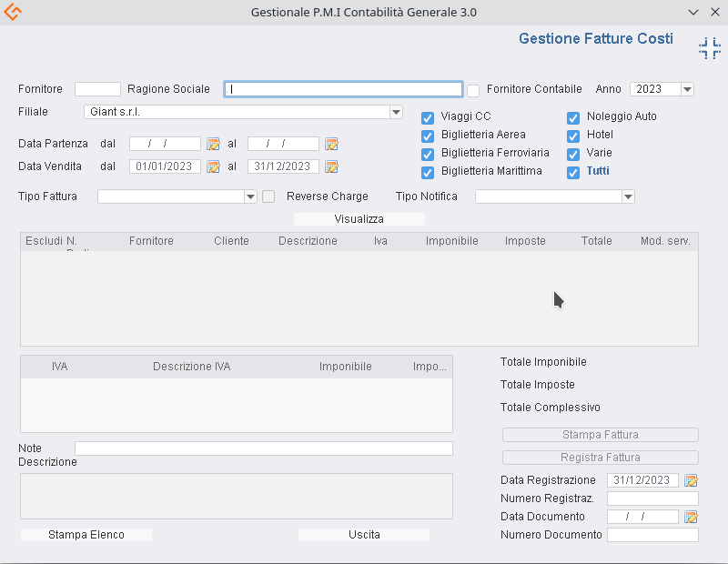Open calendar for Data Vendita start date
This screenshot has width=728, height=564.
click(x=213, y=166)
